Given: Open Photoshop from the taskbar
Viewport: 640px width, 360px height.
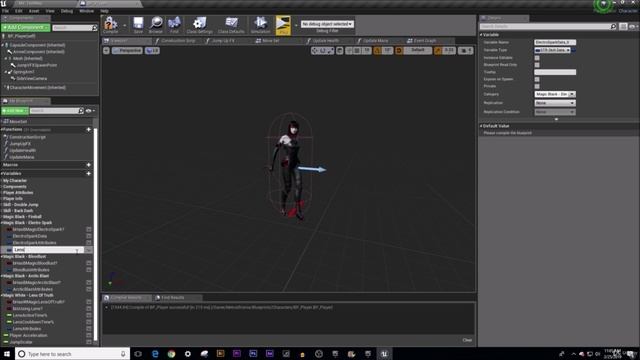Looking at the screenshot, I should coord(253,354).
